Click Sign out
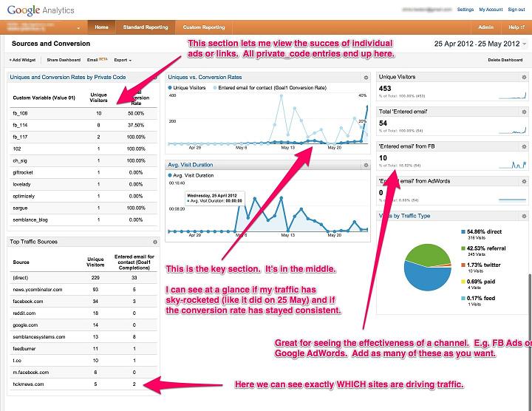 [516, 10]
